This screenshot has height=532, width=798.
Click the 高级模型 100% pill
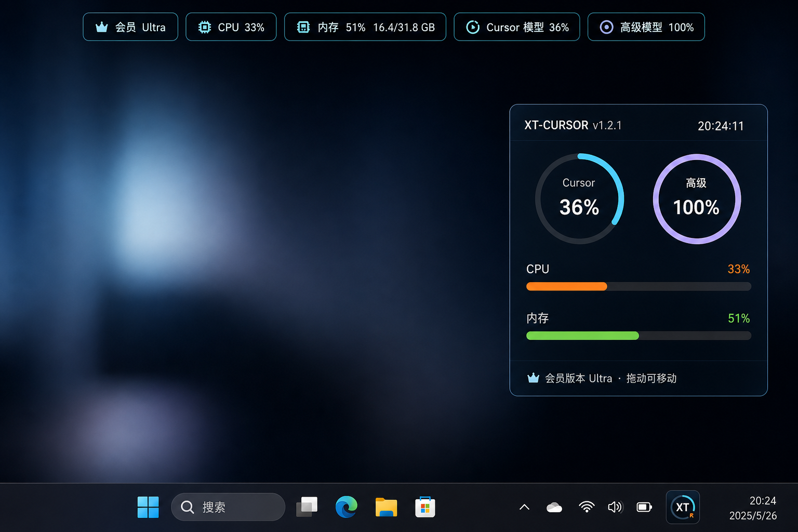click(x=646, y=27)
